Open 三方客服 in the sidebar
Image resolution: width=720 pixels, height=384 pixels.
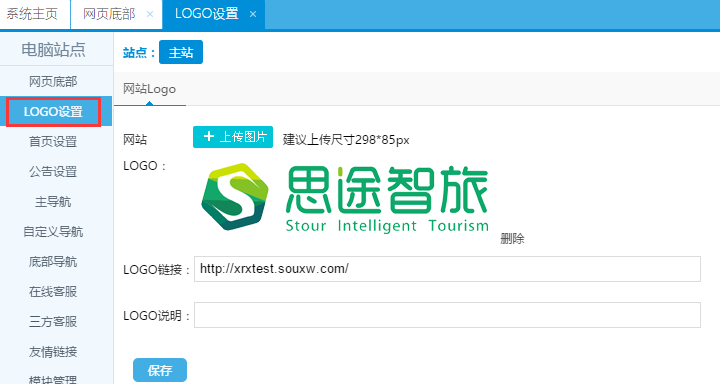(53, 322)
